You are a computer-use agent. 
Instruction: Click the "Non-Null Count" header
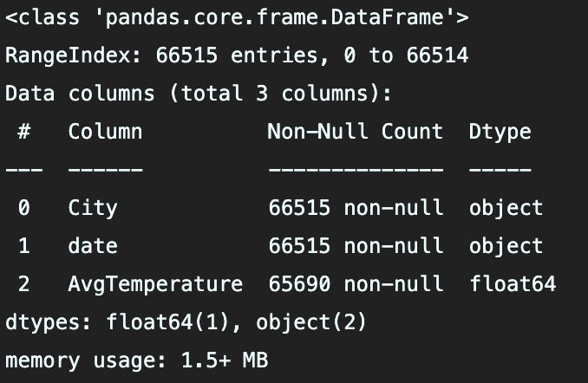(355, 132)
